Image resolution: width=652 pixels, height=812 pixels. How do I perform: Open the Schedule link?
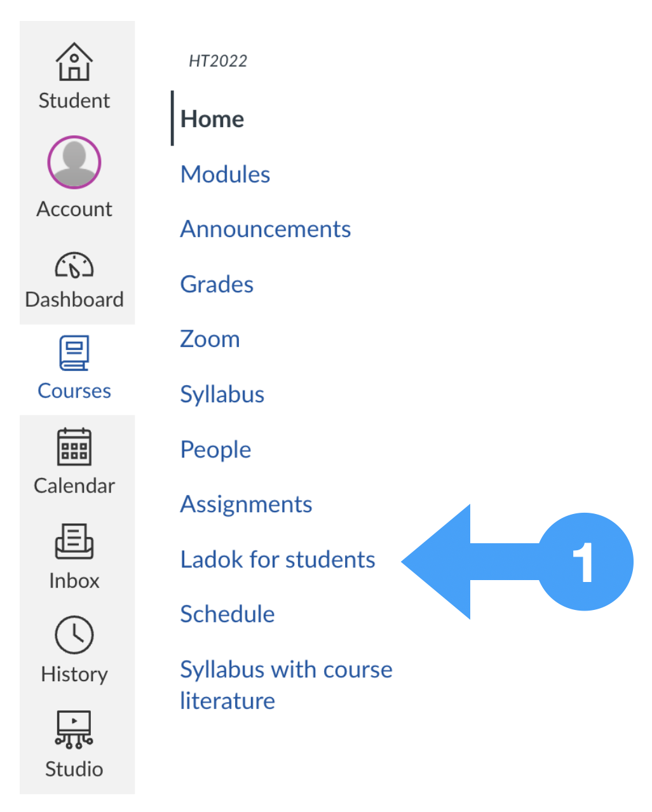tap(228, 614)
